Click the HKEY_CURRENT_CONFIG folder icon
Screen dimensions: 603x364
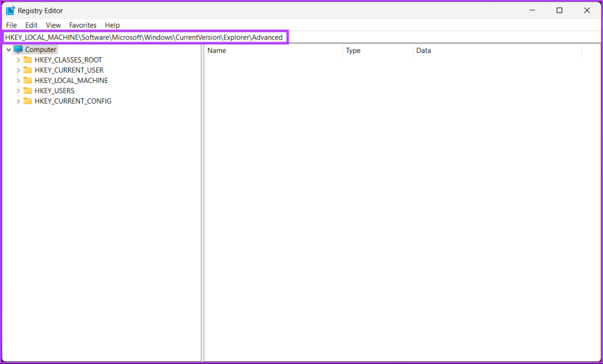[28, 101]
